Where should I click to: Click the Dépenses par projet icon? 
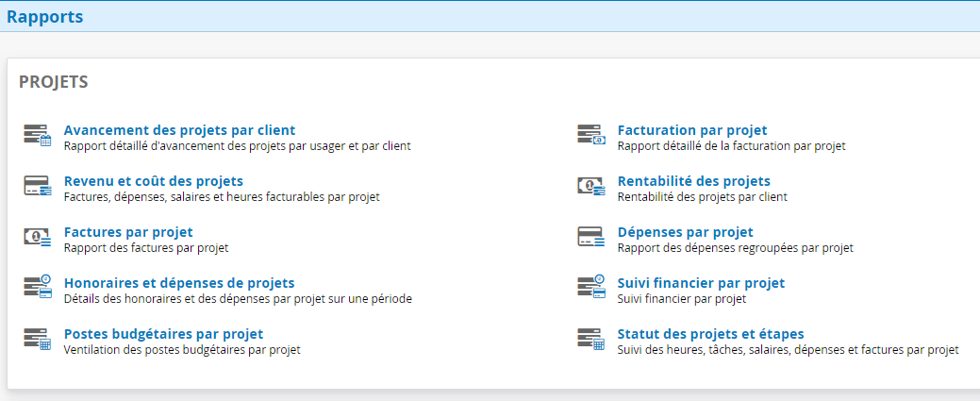point(590,237)
